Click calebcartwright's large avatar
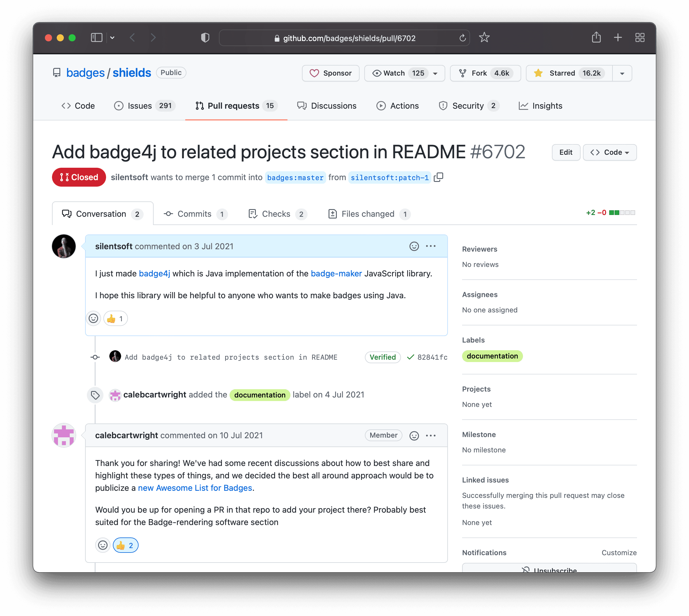The height and width of the screenshot is (616, 689). click(x=64, y=435)
